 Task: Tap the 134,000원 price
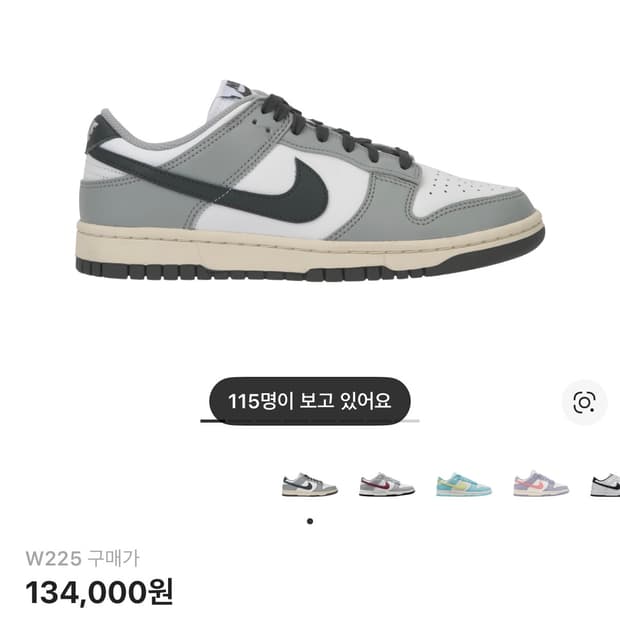coord(99,593)
